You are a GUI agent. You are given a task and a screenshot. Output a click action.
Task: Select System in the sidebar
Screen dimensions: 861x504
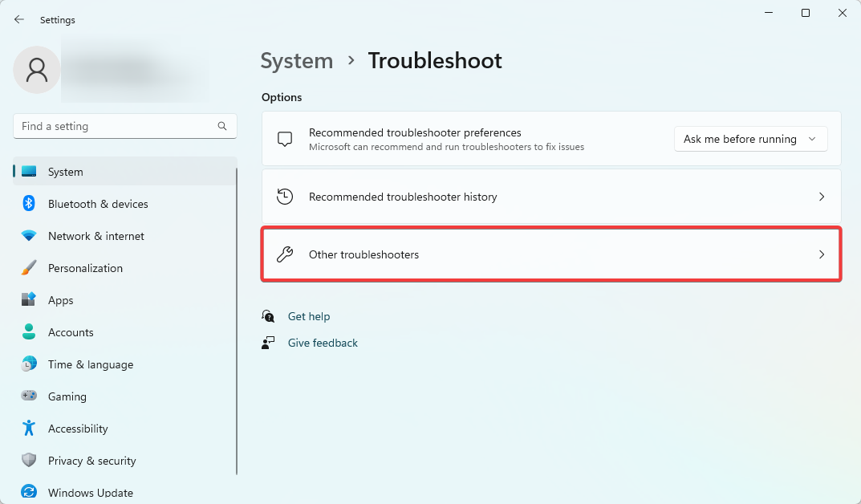[x=65, y=172]
